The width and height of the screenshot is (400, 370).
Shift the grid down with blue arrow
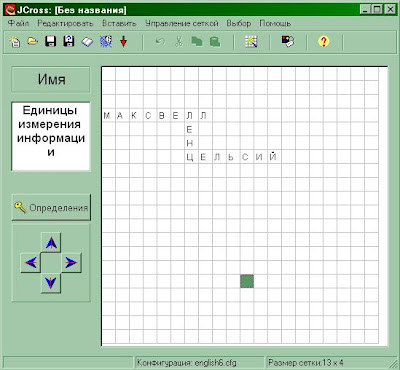coord(51,283)
